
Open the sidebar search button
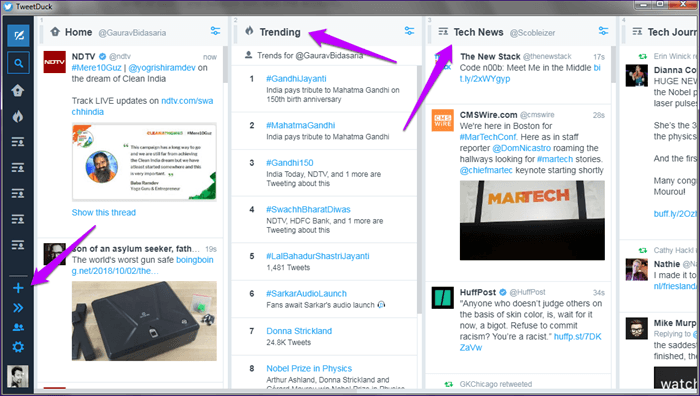click(18, 63)
